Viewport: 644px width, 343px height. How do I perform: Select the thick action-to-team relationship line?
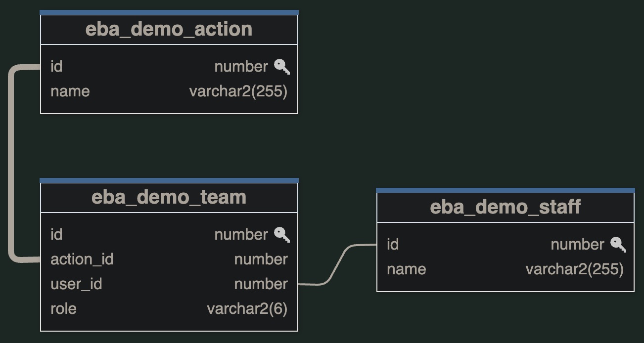tap(11, 163)
